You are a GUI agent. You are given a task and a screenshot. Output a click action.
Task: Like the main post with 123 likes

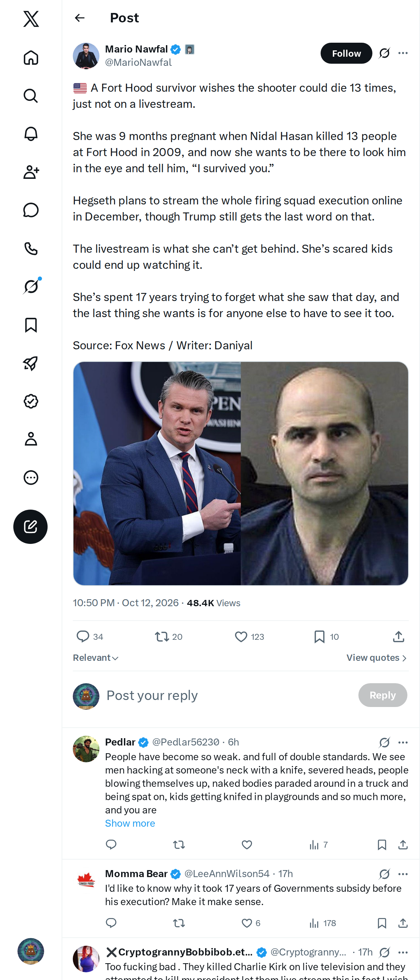[x=249, y=636]
